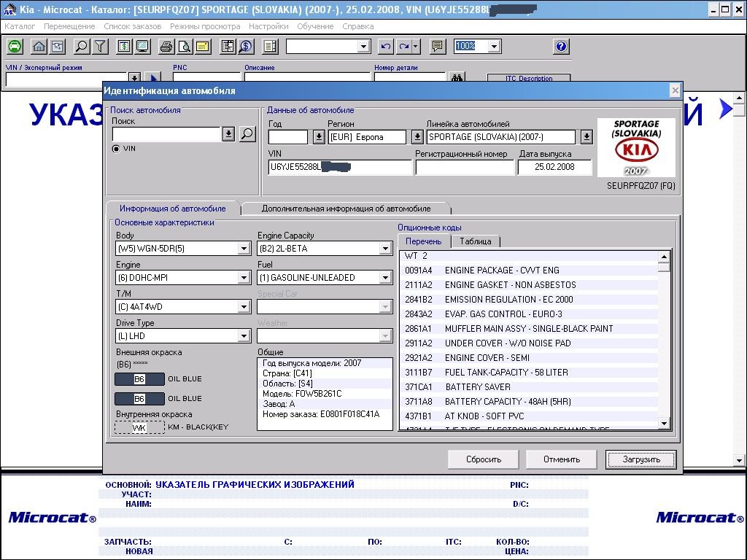Click the Регистрационный номер input field
Screen dimensions: 747x560
(x=465, y=167)
